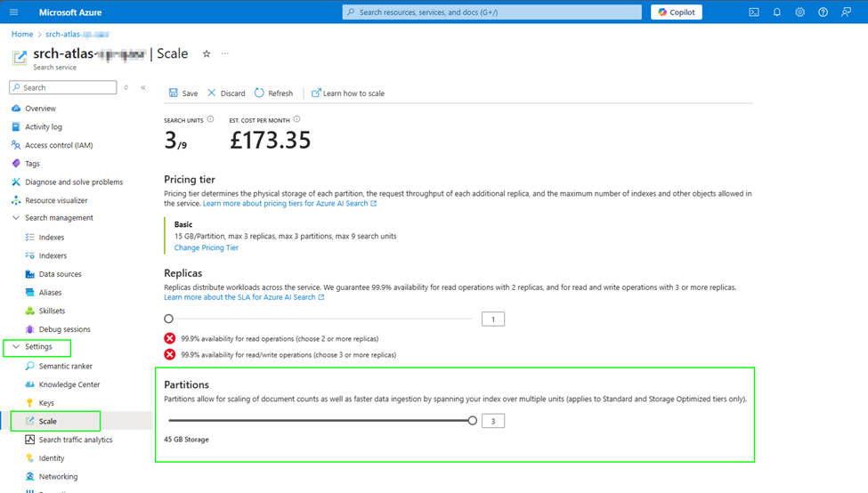
Task: Open Knowledge Center
Action: (69, 384)
